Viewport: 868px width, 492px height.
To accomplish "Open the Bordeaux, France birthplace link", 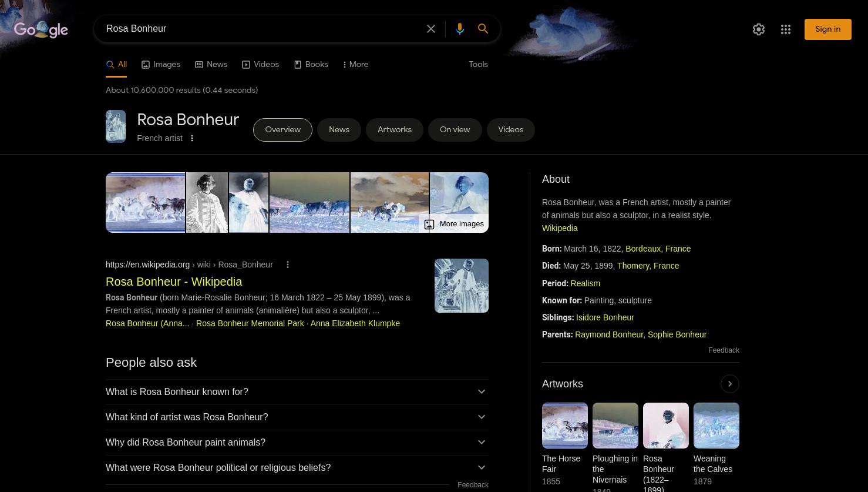I will click(x=658, y=249).
